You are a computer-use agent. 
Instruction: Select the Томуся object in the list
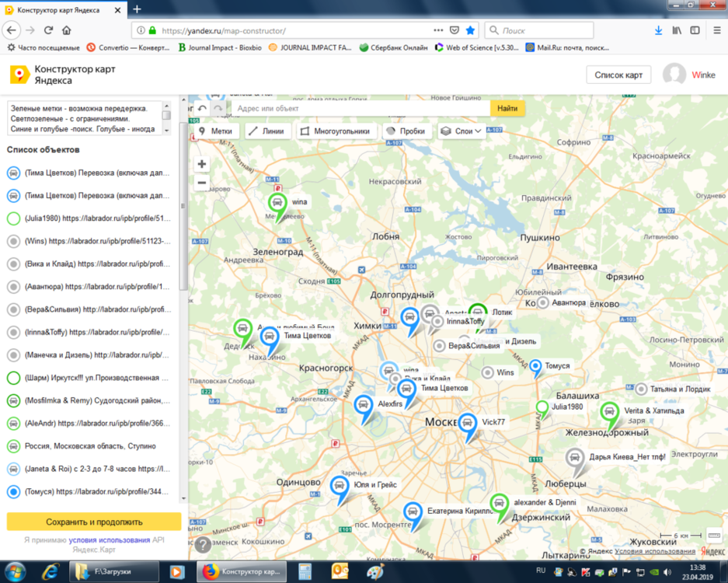pos(87,492)
